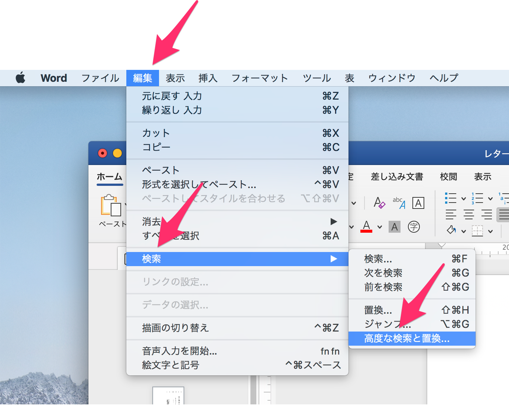Choose 描画の切り替え menu entry
Viewport: 509px width, 420px height.
(237, 328)
